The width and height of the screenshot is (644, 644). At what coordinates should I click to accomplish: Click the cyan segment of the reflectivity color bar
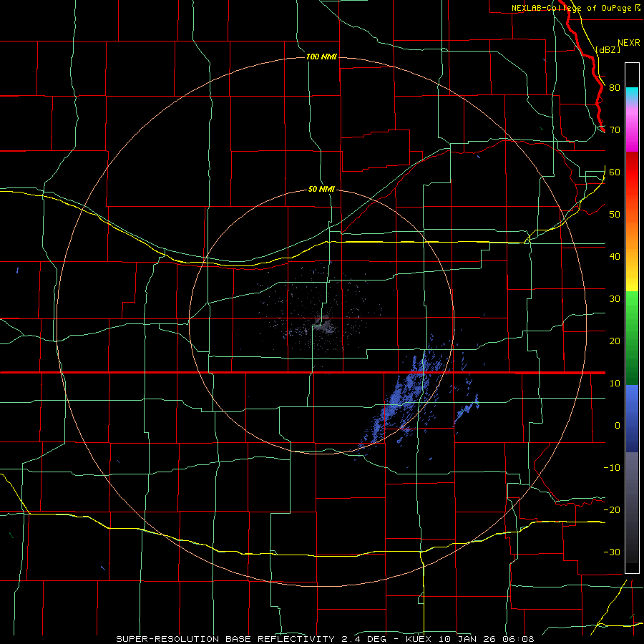click(632, 94)
